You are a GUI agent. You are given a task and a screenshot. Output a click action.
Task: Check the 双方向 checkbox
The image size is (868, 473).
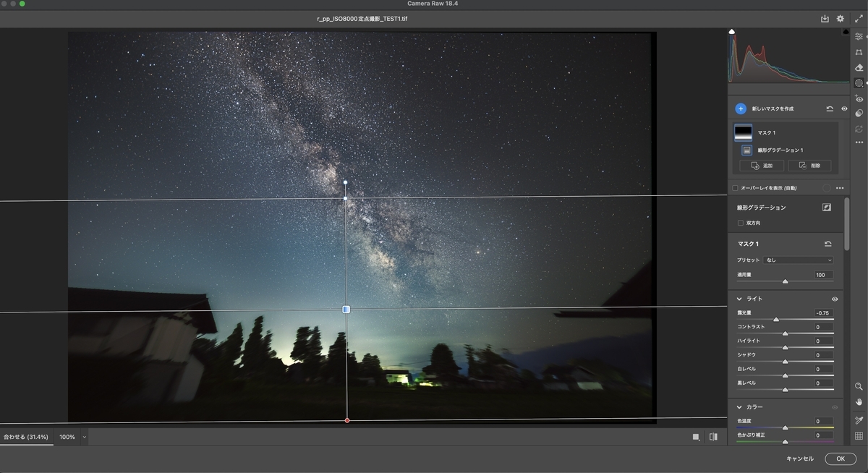point(740,223)
